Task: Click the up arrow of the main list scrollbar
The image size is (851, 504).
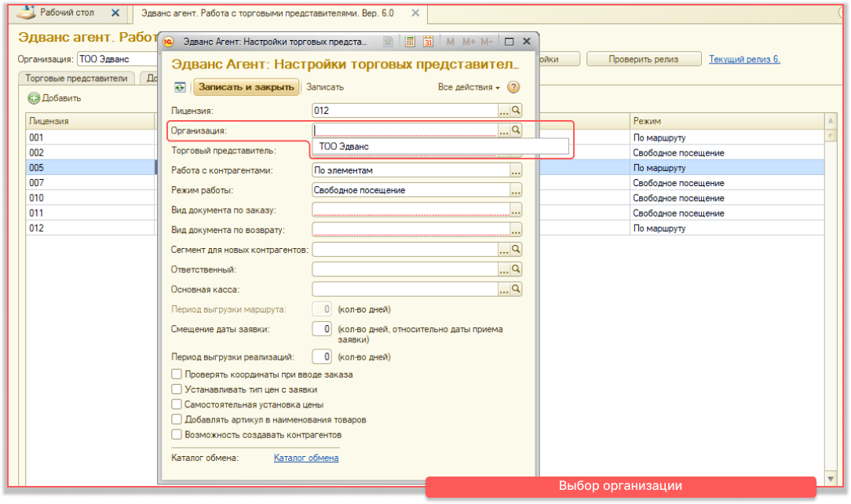Action: 831,120
